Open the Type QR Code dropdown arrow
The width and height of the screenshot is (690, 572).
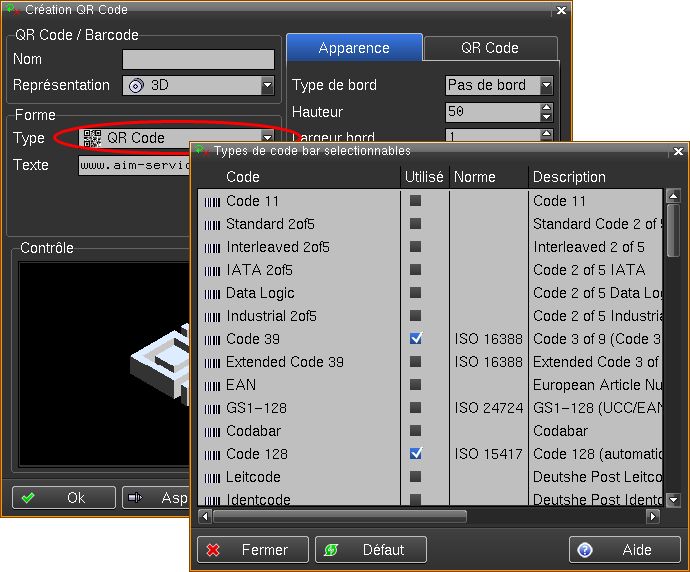coord(267,138)
